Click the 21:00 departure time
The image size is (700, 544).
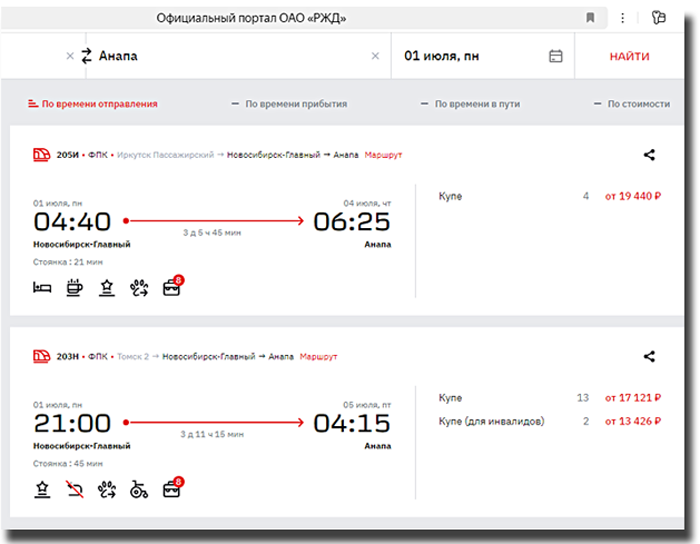tap(72, 424)
